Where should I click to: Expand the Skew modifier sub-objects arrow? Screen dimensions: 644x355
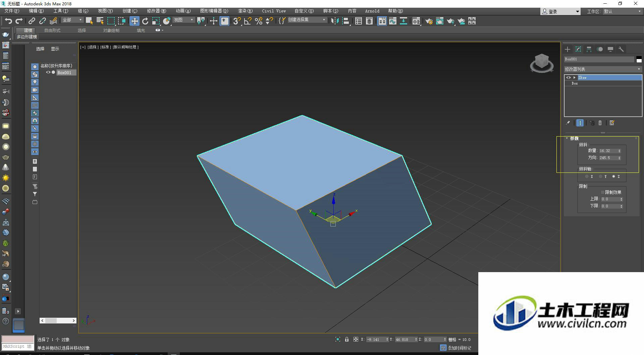[575, 78]
